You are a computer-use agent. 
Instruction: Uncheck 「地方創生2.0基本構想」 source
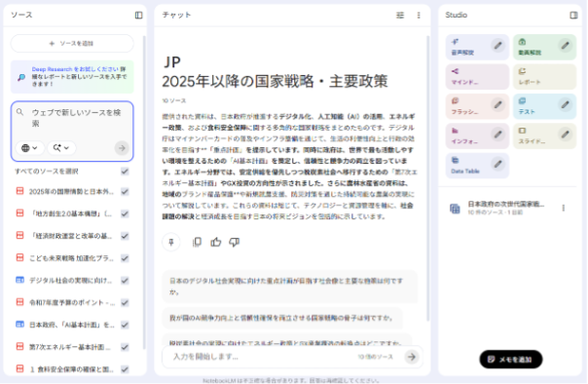(125, 214)
